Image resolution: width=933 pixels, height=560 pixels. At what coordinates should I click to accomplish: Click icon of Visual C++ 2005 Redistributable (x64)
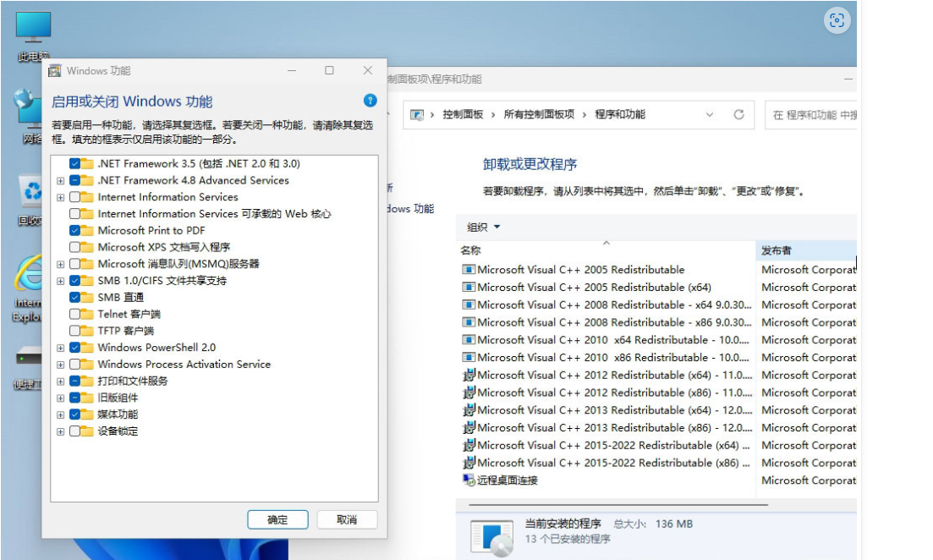pos(469,288)
